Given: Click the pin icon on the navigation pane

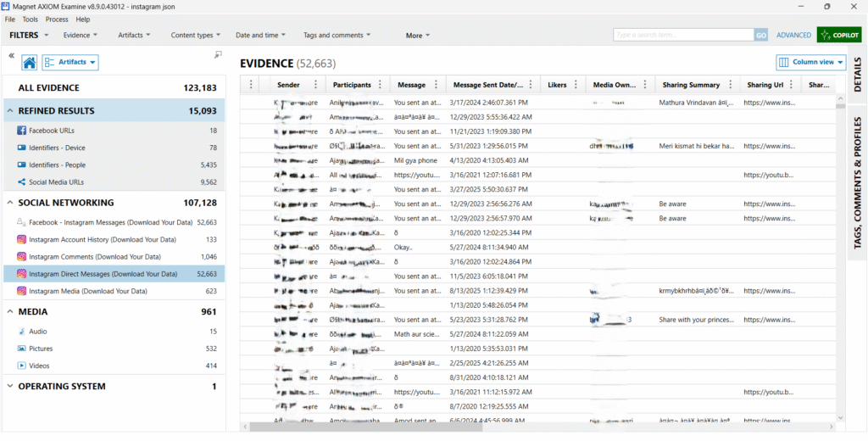Looking at the screenshot, I should [218, 54].
